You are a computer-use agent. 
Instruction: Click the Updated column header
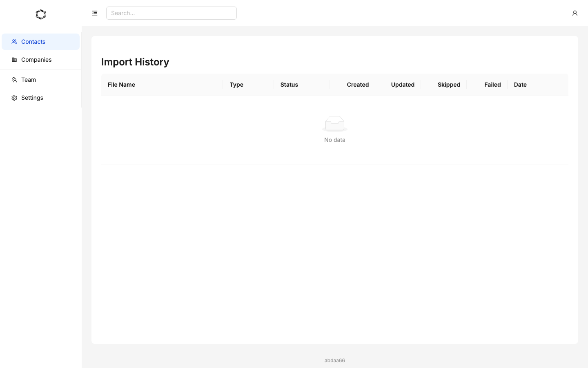coord(398,85)
